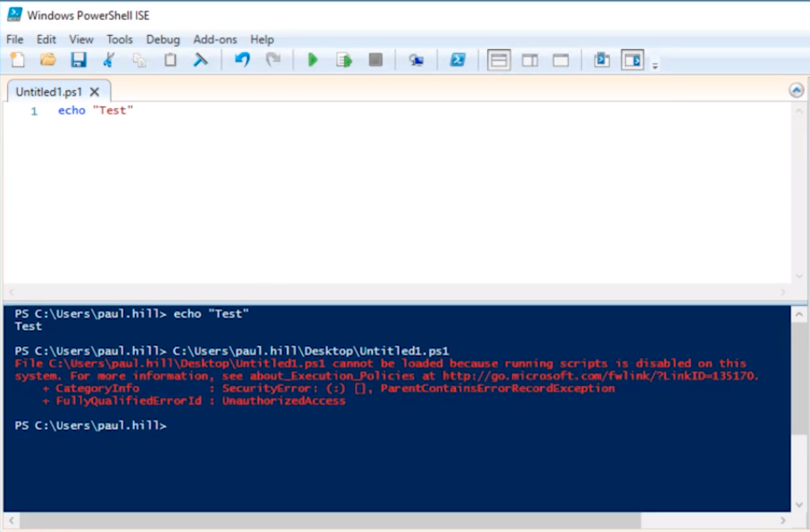This screenshot has height=532, width=810.
Task: Click console scroll up arrow
Action: point(799,314)
